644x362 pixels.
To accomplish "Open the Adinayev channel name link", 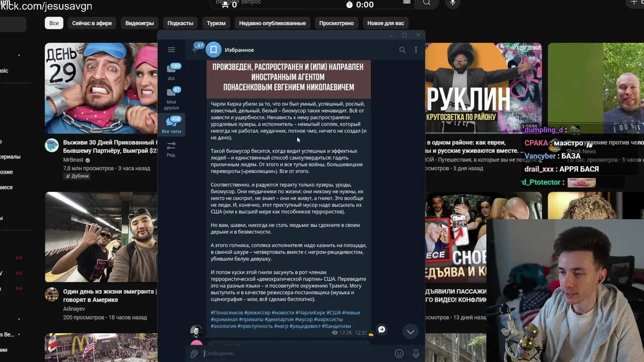I will click(74, 309).
